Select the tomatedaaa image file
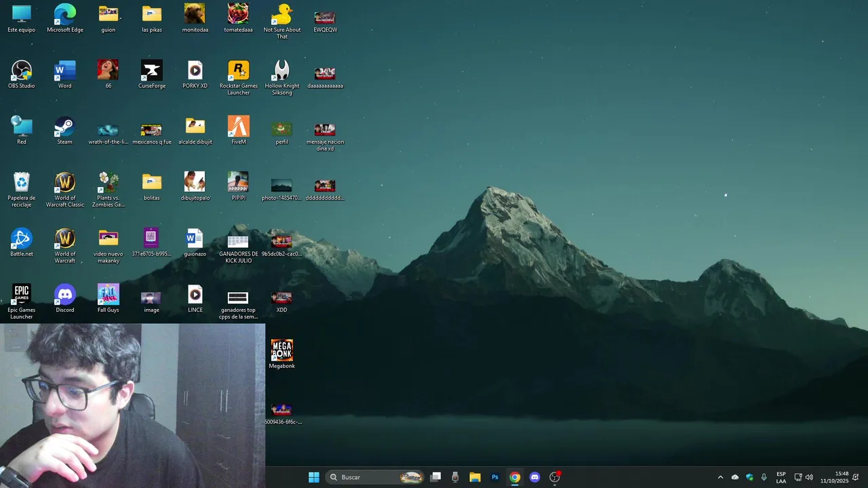The image size is (868, 488). coord(238,18)
